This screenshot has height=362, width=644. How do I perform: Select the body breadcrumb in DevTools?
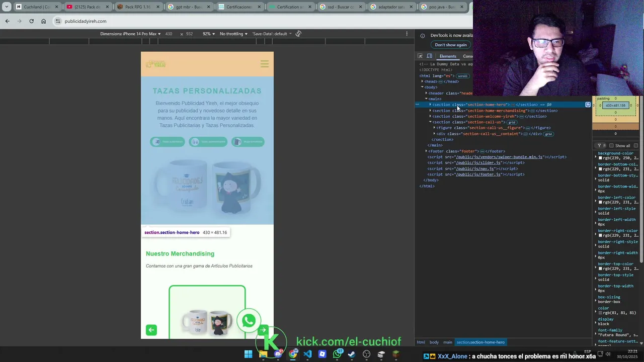[x=434, y=342]
